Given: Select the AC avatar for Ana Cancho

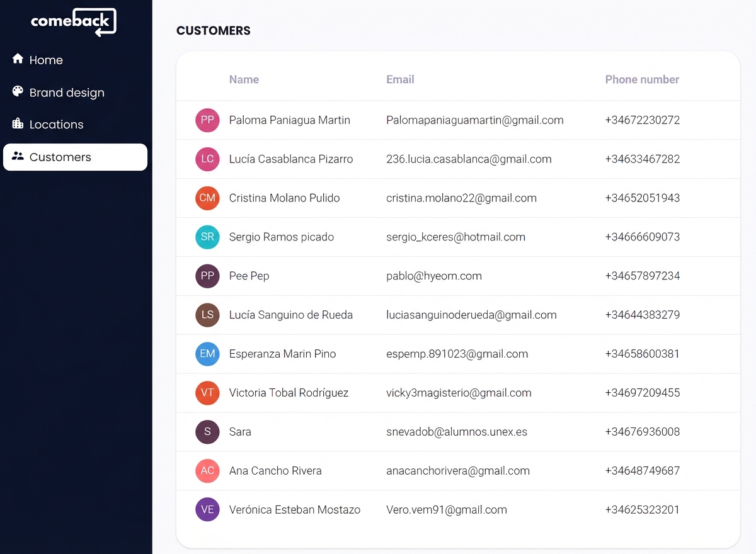Looking at the screenshot, I should [207, 471].
